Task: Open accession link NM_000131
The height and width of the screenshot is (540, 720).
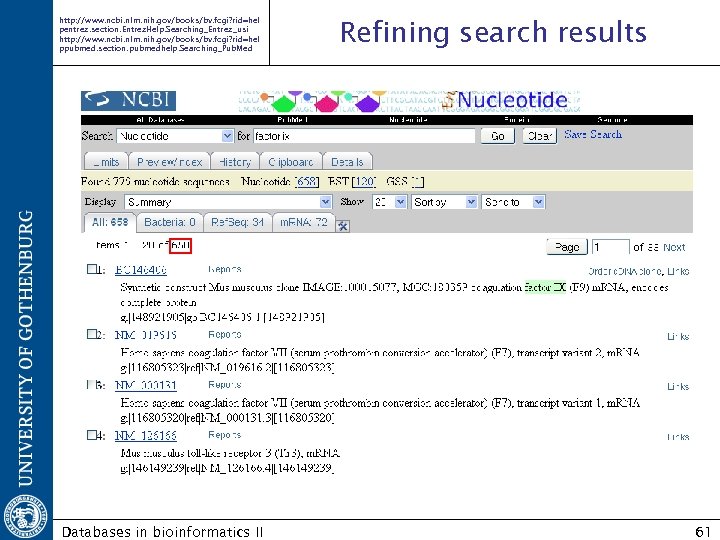Action: coord(146,386)
